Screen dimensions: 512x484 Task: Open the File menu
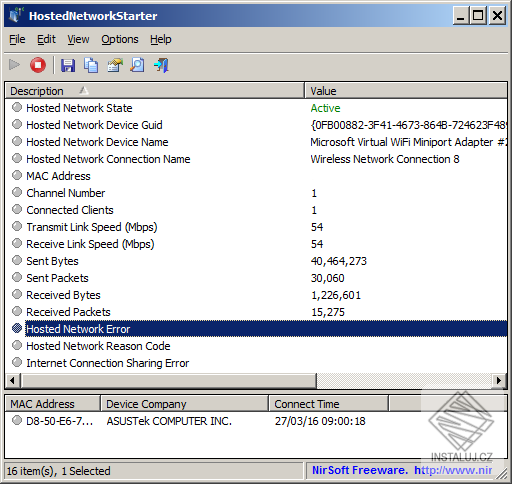(17, 39)
